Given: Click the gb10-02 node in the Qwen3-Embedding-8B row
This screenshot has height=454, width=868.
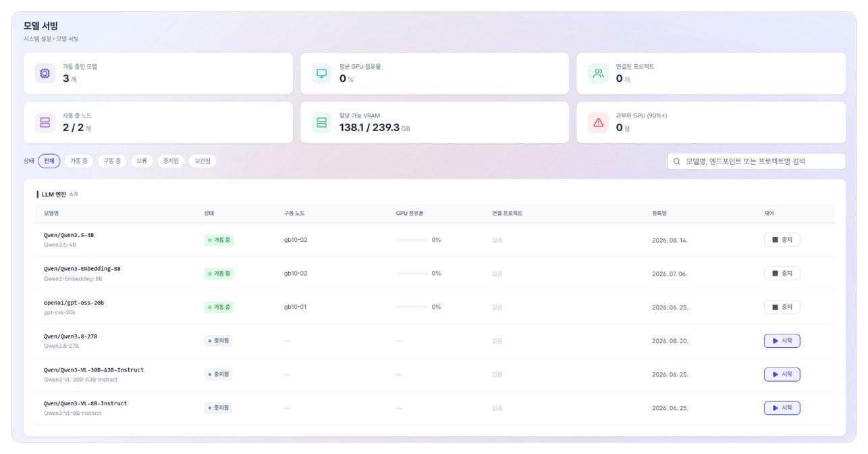Looking at the screenshot, I should click(296, 274).
